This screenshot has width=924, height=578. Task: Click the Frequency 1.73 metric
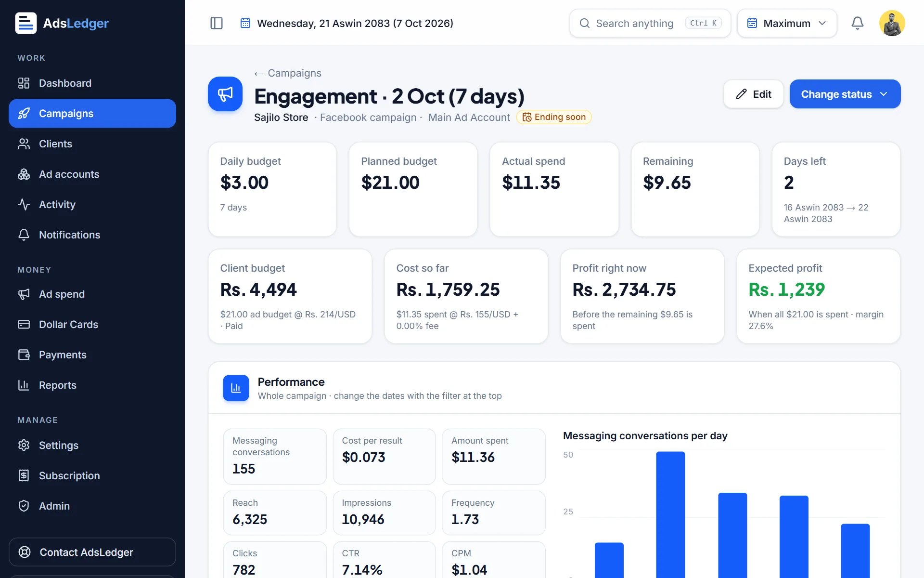click(494, 513)
